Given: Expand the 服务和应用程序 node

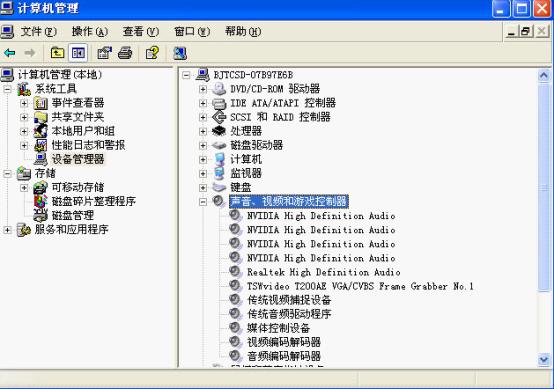Looking at the screenshot, I should pyautogui.click(x=7, y=230).
